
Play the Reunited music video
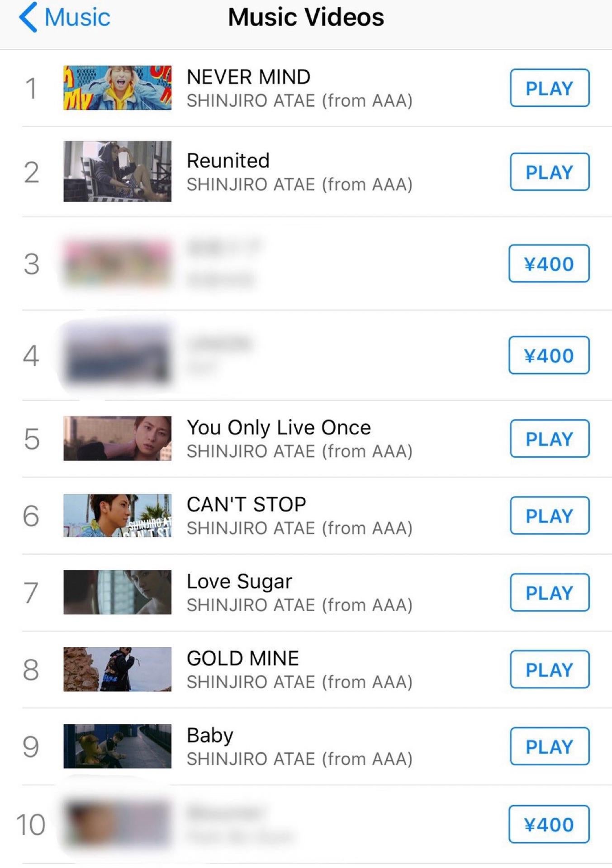pos(549,172)
